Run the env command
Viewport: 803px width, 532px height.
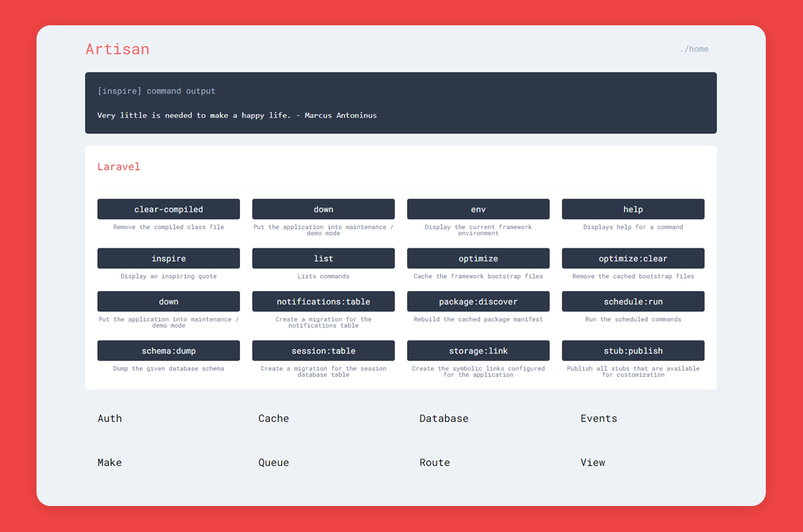pos(478,209)
